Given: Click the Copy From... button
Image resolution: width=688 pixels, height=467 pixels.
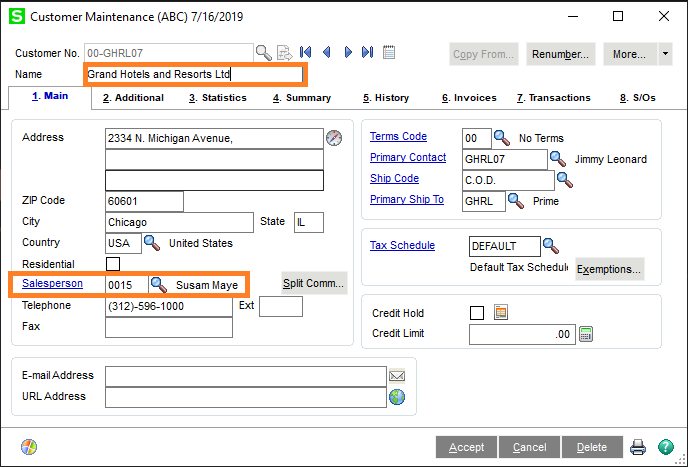Looking at the screenshot, I should pos(484,54).
